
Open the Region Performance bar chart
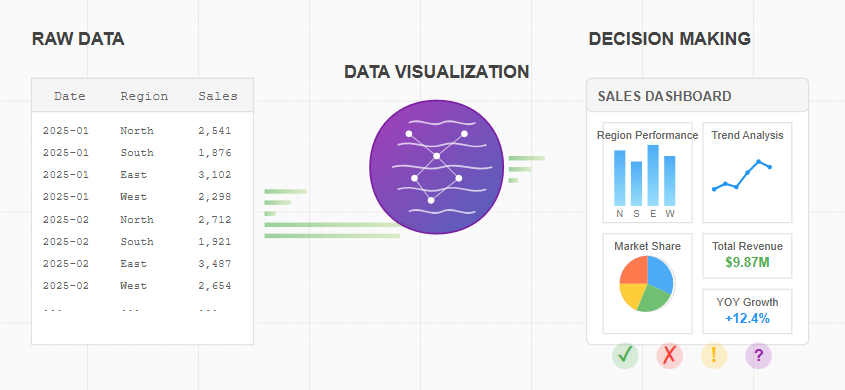coord(647,172)
